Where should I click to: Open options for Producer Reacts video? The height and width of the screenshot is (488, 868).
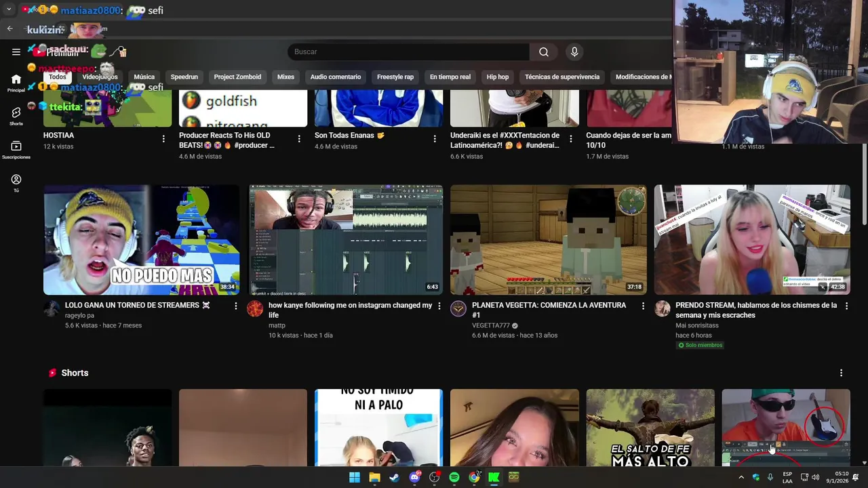pos(299,139)
